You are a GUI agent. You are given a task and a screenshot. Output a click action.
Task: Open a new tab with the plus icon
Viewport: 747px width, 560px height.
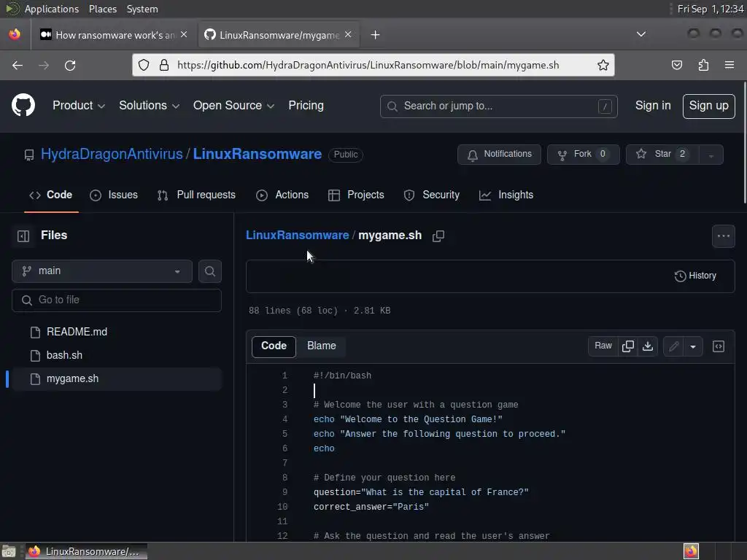pos(376,35)
